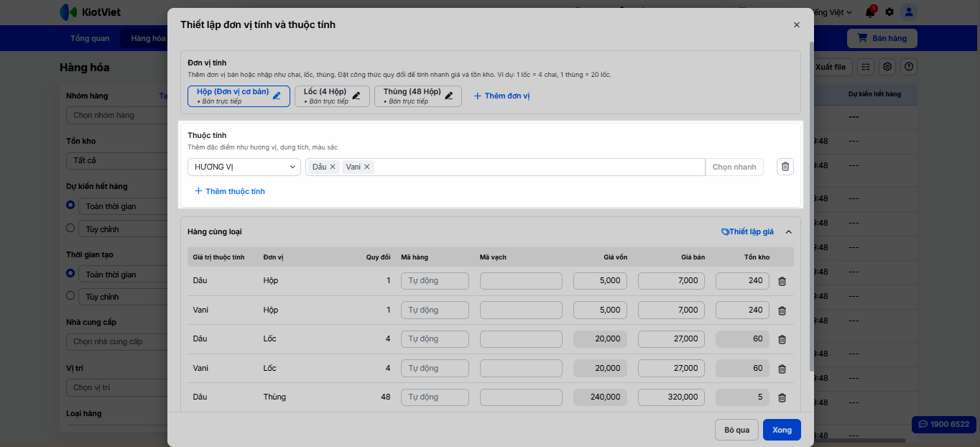Screen dimensions: 980x447
Task: Open the notifications bell
Action: (x=870, y=12)
